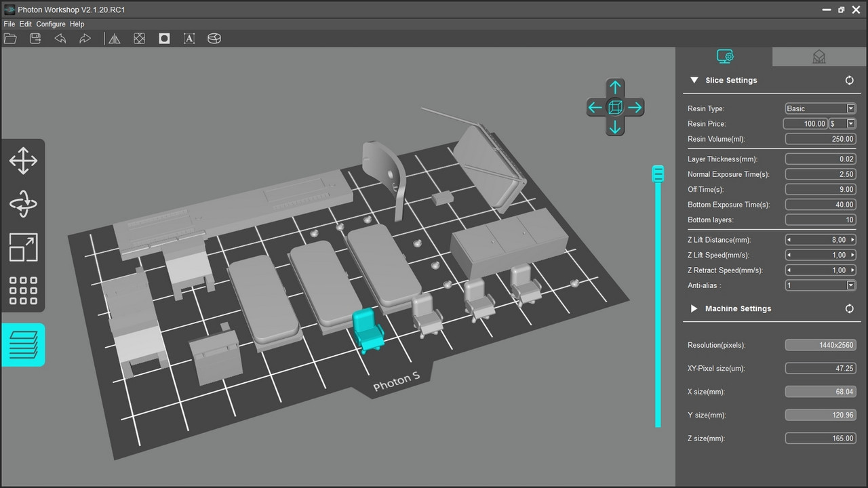Open the File menu
868x488 pixels.
click(9, 24)
